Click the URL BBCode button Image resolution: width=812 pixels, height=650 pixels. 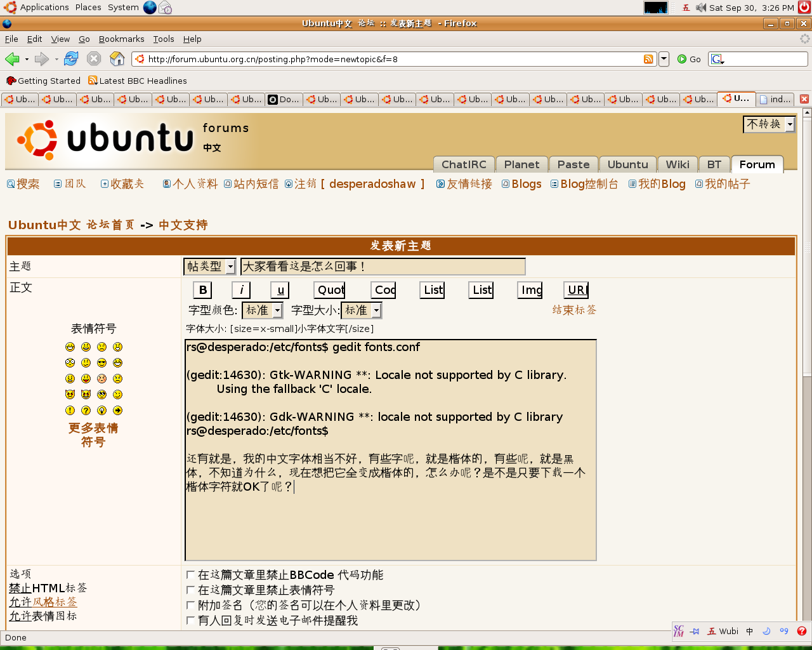coord(577,290)
